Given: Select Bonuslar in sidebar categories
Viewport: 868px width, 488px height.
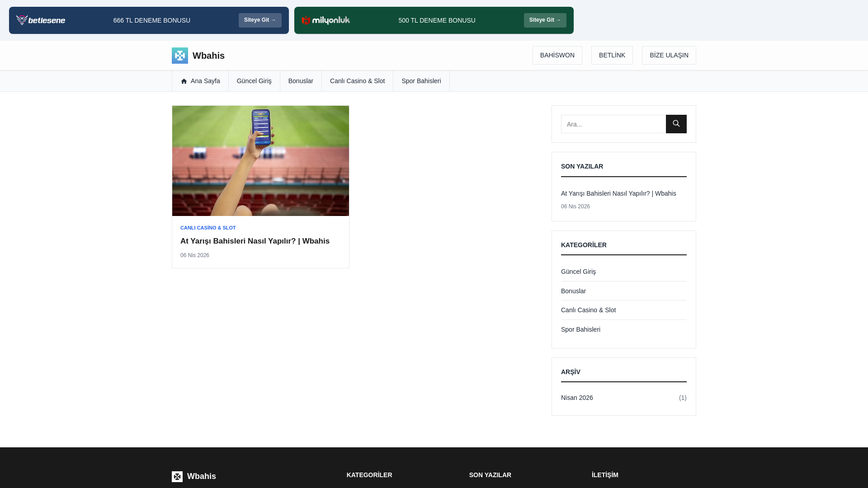Looking at the screenshot, I should pyautogui.click(x=573, y=291).
